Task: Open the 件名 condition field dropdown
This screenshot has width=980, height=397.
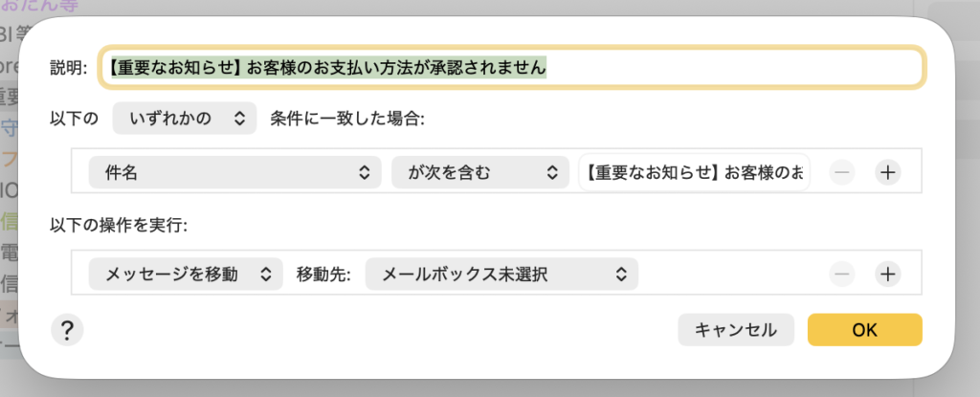Action: point(231,172)
